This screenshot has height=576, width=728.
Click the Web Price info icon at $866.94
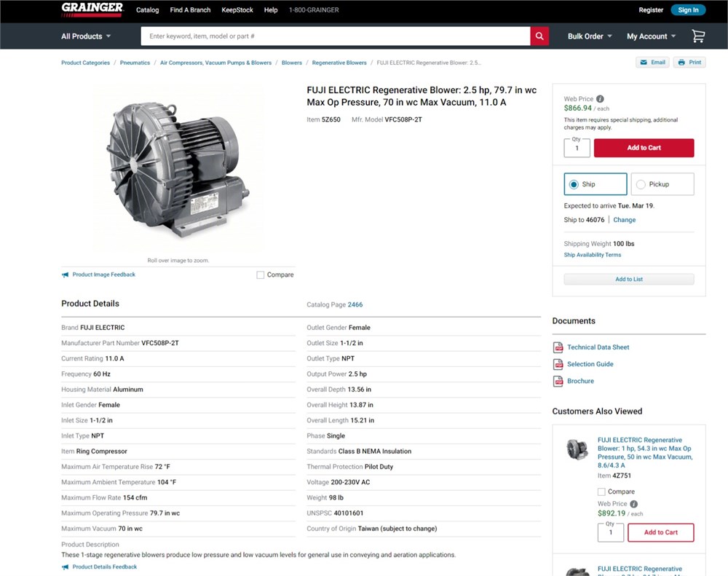click(600, 99)
